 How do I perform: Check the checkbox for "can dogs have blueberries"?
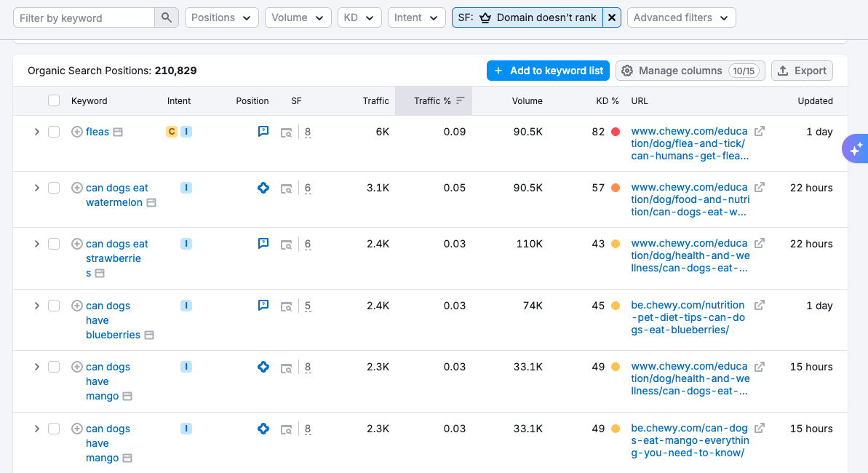(x=54, y=306)
